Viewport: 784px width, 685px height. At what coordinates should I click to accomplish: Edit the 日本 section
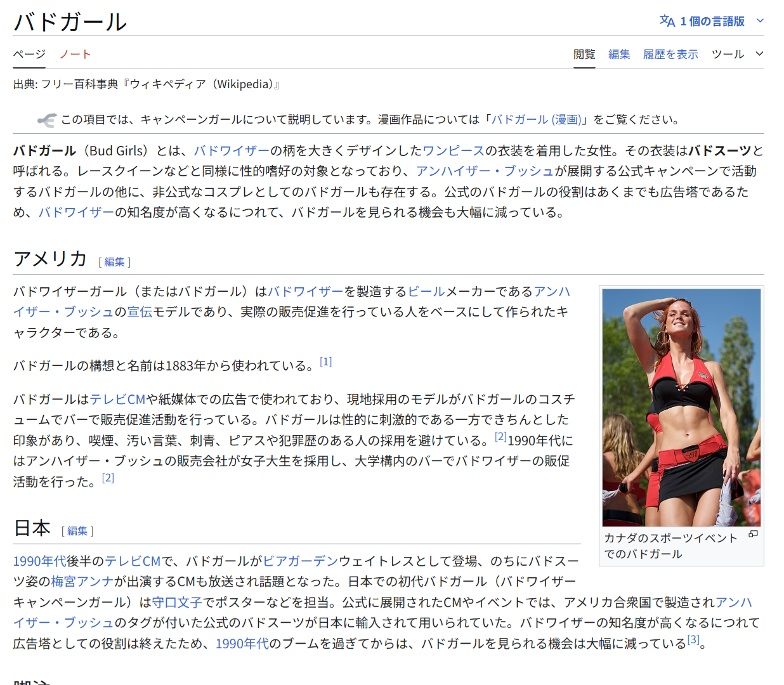[77, 531]
